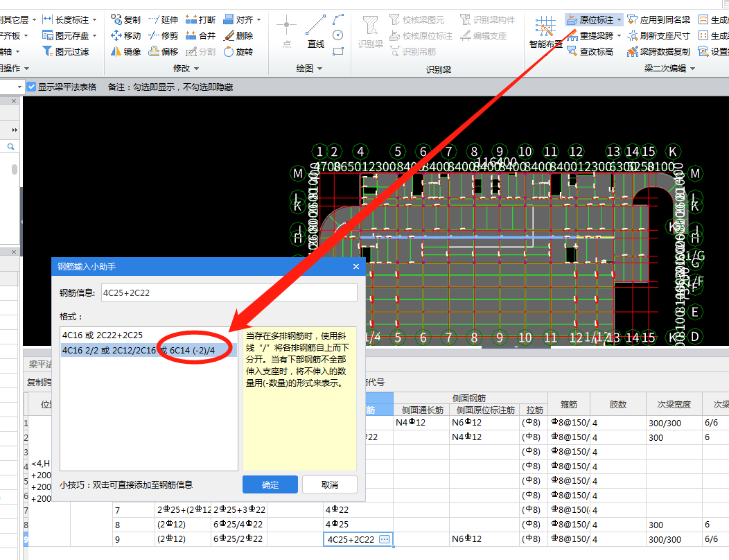This screenshot has height=560, width=729.
Task: Open the ellipsis button in 4C25+2C22 cell
Action: coord(385,539)
